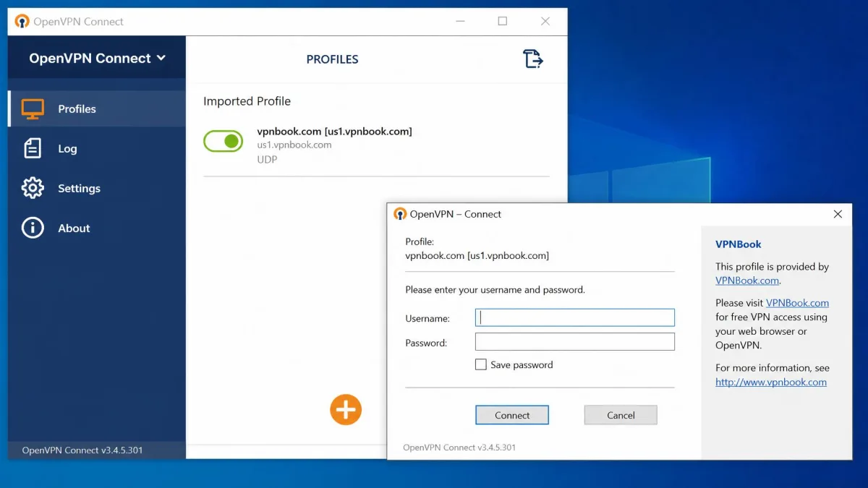Image resolution: width=868 pixels, height=488 pixels.
Task: Click the Imported Profile heading
Action: (x=247, y=101)
